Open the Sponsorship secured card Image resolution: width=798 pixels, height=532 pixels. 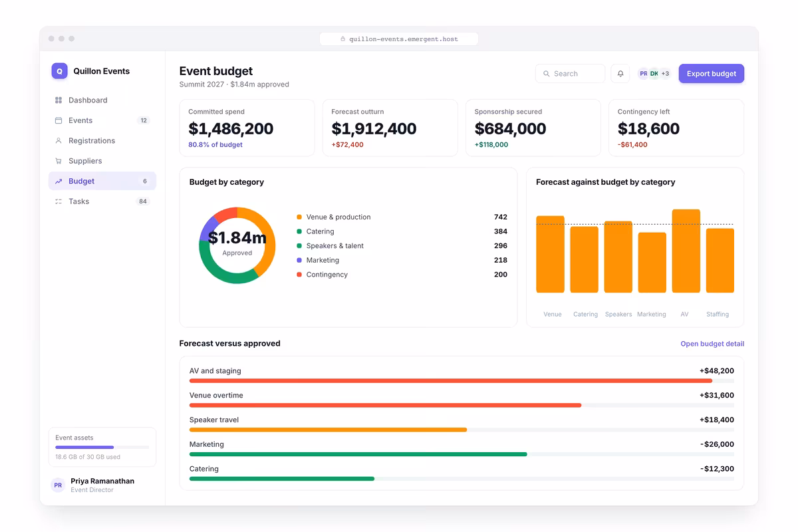pos(533,128)
